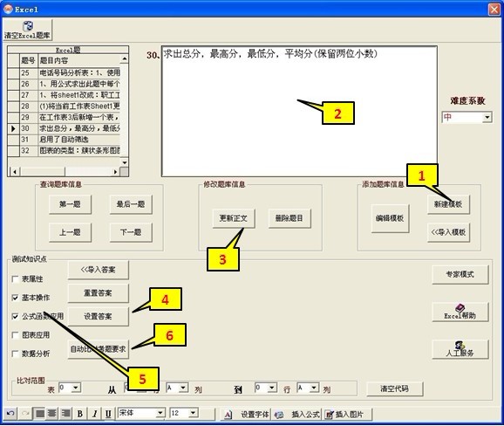This screenshot has width=504, height=426.
Task: Open the font size 12 dropdown
Action: pyautogui.click(x=194, y=413)
